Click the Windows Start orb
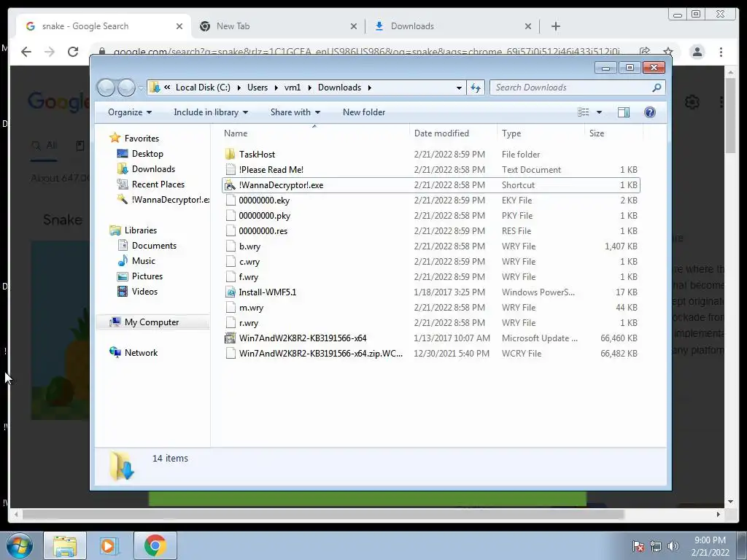The height and width of the screenshot is (560, 747). (20, 545)
